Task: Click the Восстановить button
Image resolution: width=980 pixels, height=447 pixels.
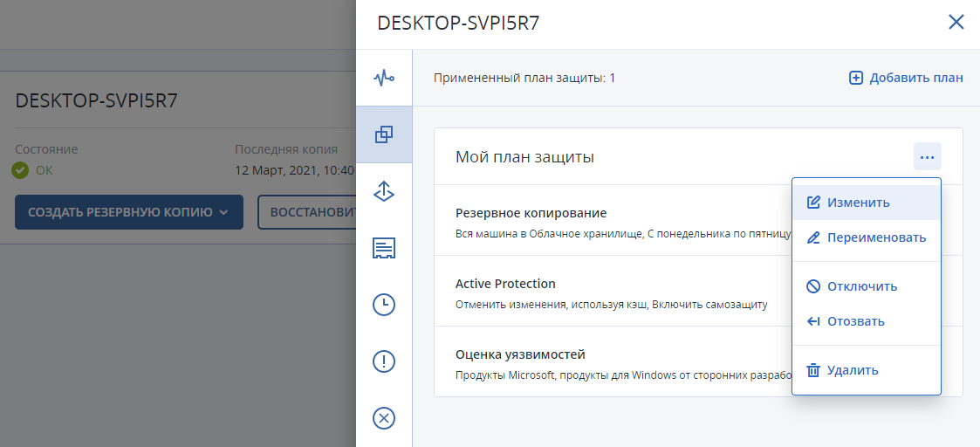Action: pos(307,212)
